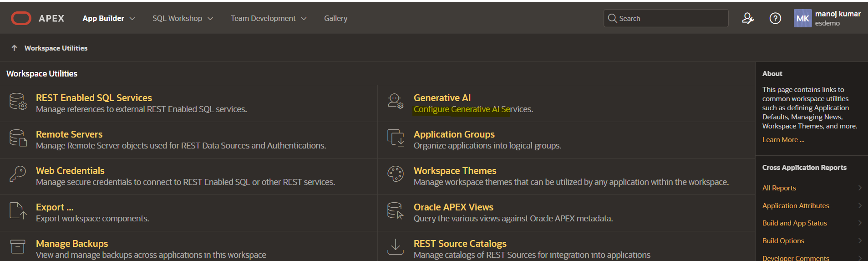Open the administration user-settings icon

coord(747,18)
